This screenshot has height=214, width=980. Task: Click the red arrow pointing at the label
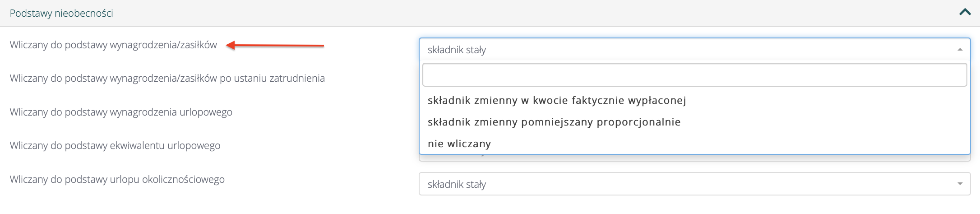point(275,45)
